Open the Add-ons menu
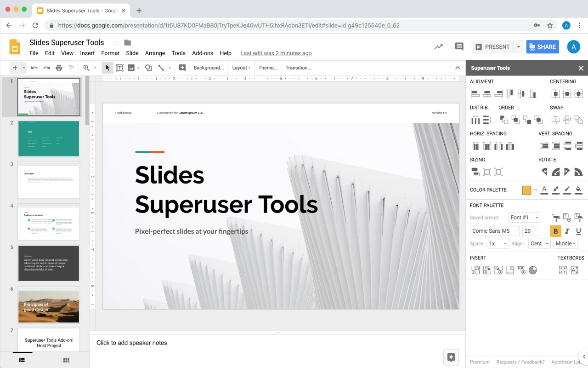This screenshot has height=368, width=588. [203, 53]
